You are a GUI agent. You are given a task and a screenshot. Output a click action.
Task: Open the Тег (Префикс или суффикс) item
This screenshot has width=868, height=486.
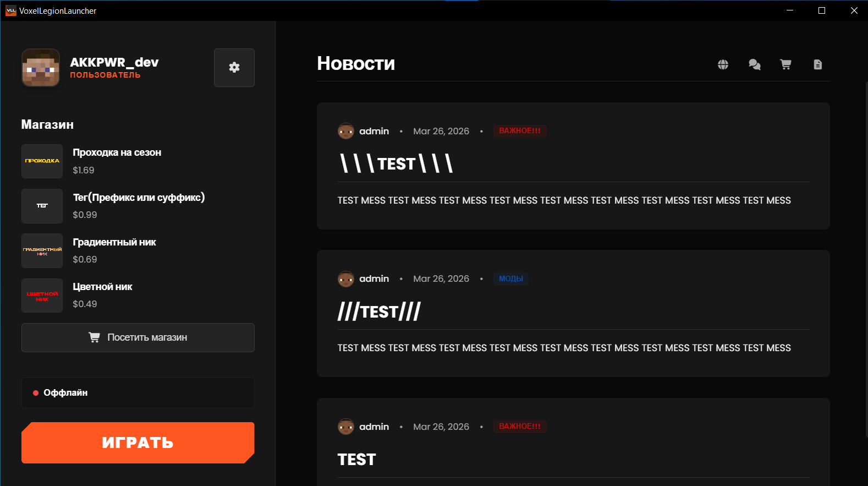point(139,198)
